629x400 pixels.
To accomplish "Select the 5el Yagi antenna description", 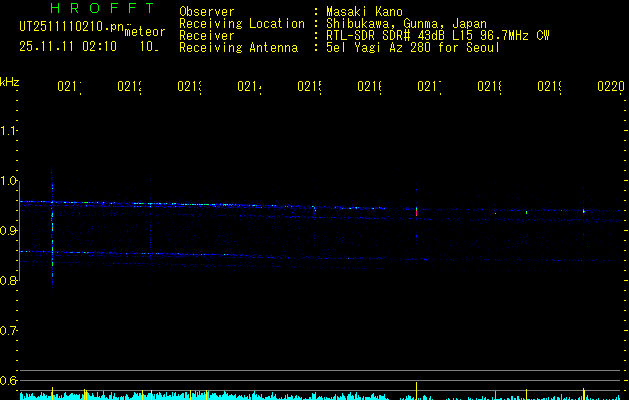I will (414, 47).
